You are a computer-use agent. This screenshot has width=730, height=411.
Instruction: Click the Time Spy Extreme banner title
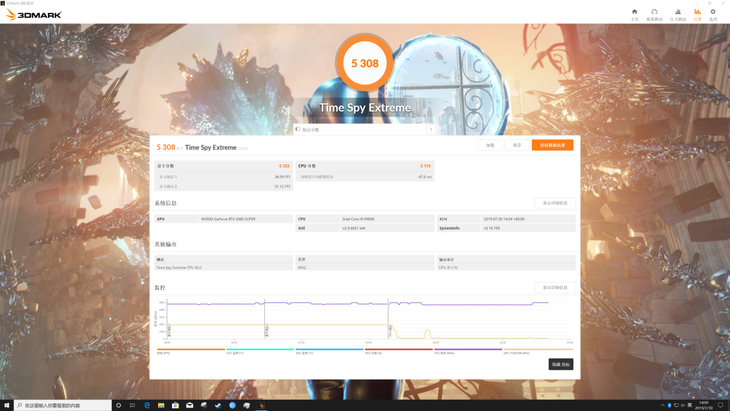365,108
